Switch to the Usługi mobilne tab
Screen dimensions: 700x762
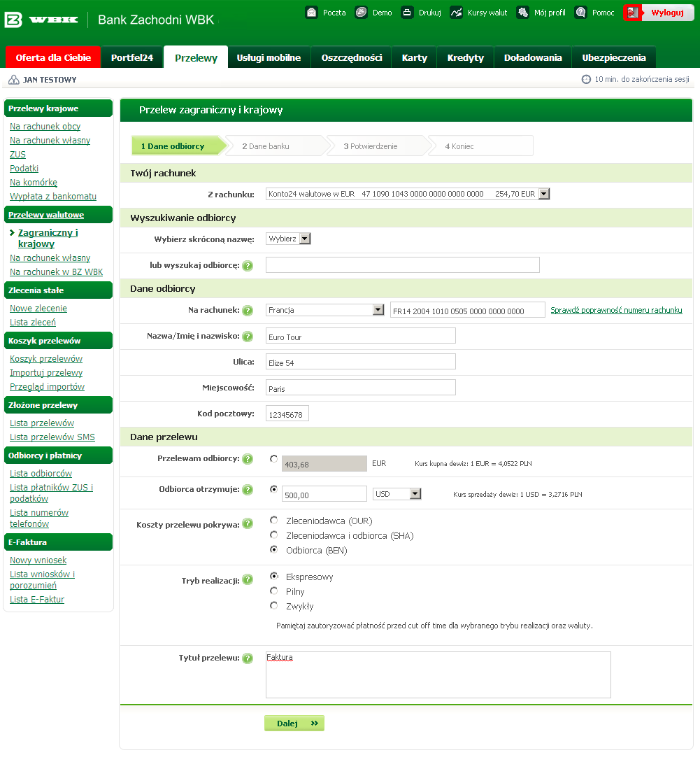click(269, 57)
